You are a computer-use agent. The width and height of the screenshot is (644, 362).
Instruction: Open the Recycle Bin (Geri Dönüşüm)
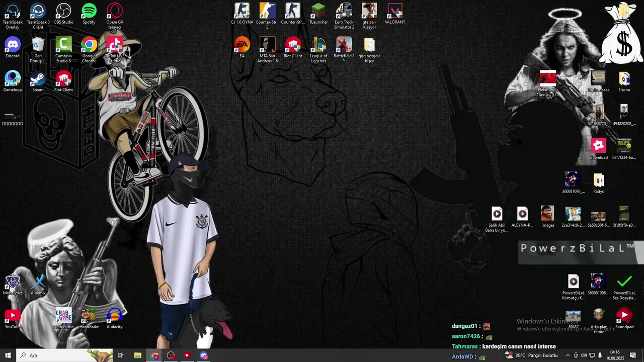pos(38,50)
